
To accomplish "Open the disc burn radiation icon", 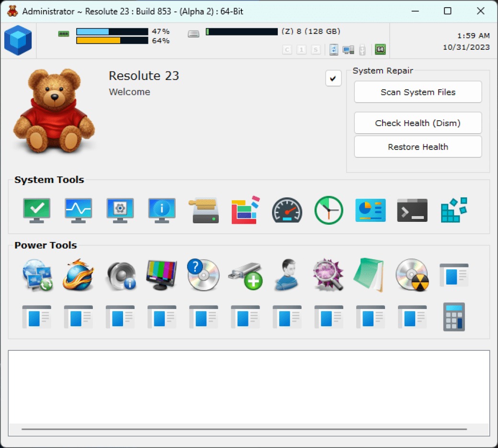I will pyautogui.click(x=412, y=275).
